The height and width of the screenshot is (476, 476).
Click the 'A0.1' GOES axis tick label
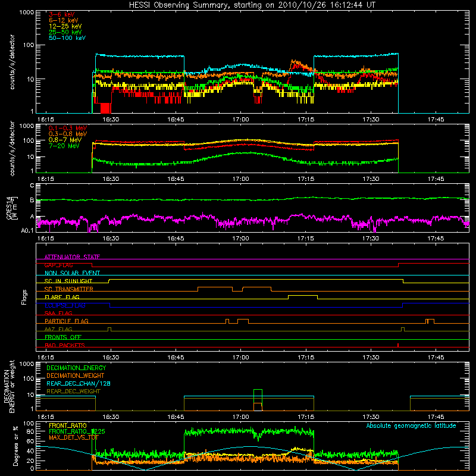click(27, 231)
